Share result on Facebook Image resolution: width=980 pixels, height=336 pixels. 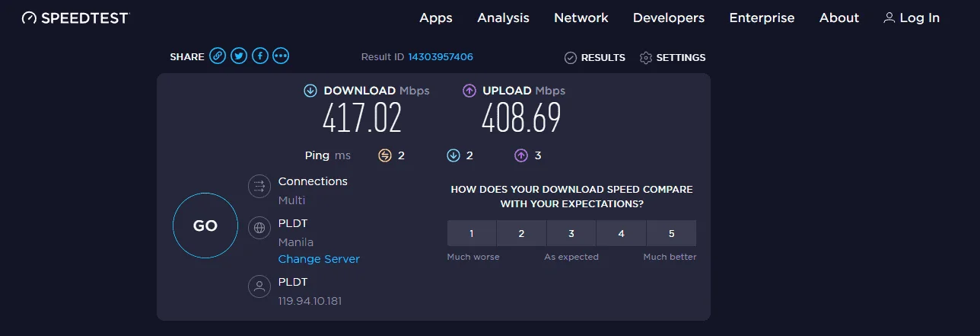(260, 56)
